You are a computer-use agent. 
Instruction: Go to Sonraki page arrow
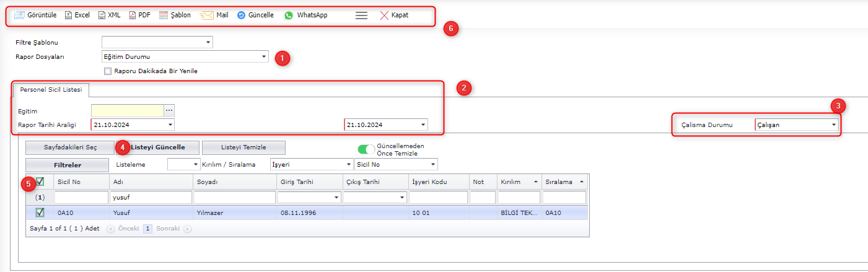[x=187, y=229]
